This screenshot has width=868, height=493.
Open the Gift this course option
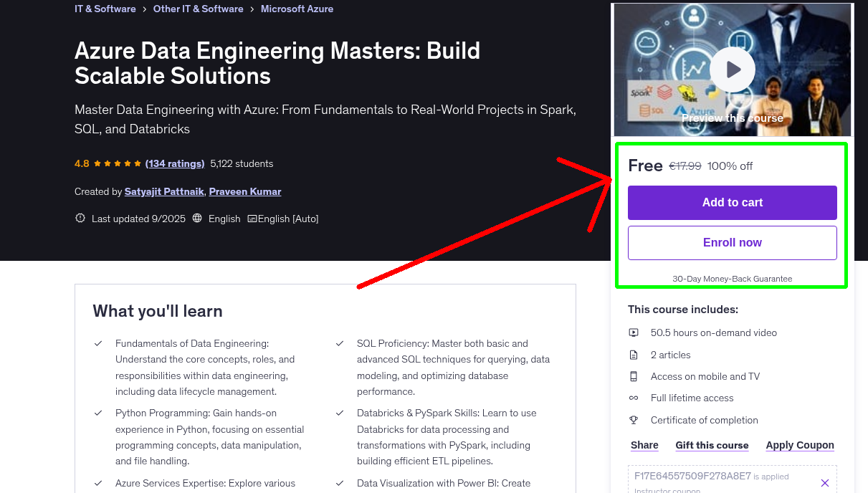point(711,445)
